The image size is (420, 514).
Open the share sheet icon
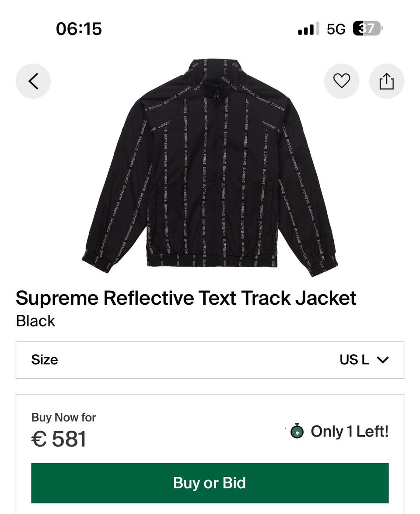[x=387, y=81]
